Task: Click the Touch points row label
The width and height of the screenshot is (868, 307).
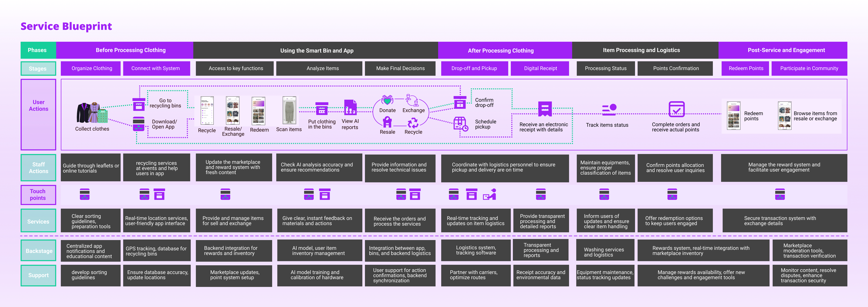Action: 38,195
